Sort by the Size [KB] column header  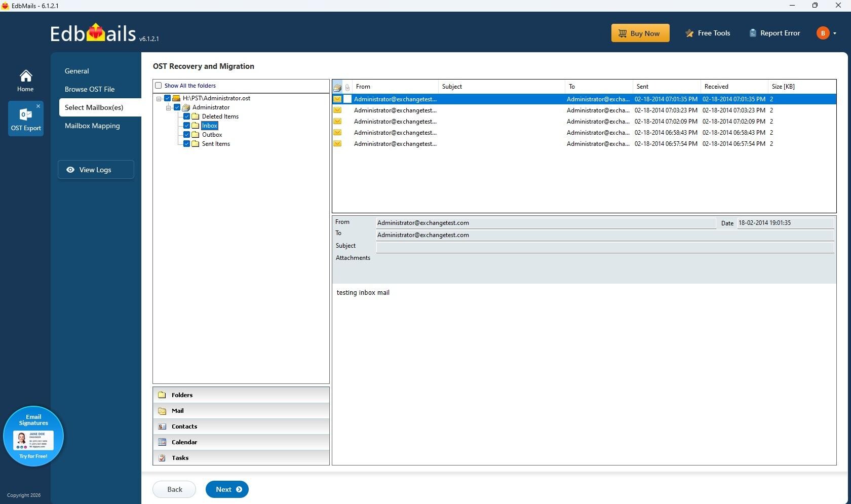(x=802, y=87)
